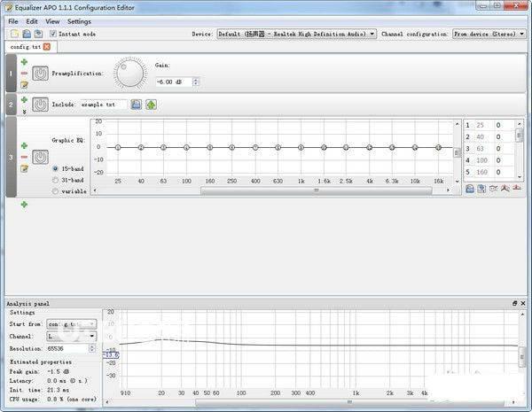Click the save toolbar icon
The height and width of the screenshot is (412, 532).
point(38,34)
